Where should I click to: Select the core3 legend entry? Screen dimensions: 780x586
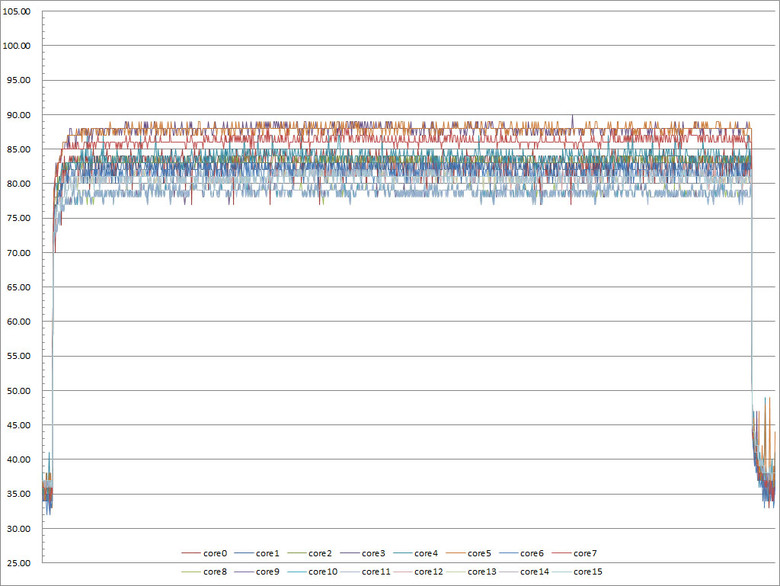coord(363,553)
